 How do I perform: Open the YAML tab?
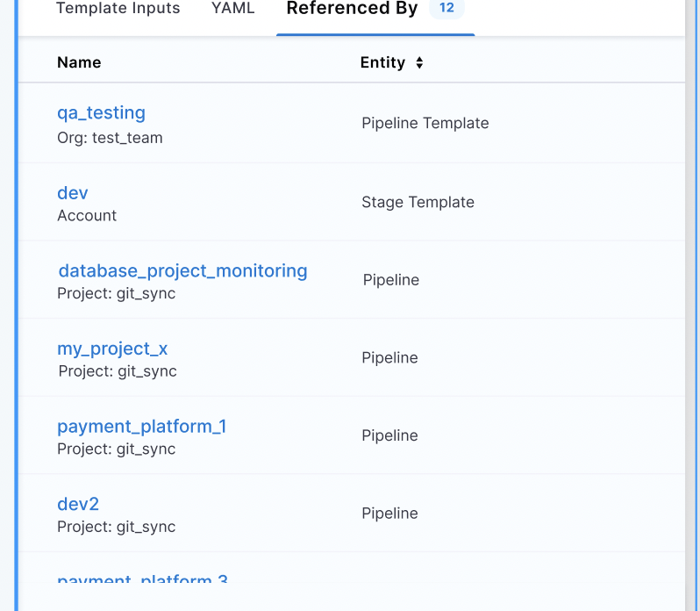tap(232, 9)
